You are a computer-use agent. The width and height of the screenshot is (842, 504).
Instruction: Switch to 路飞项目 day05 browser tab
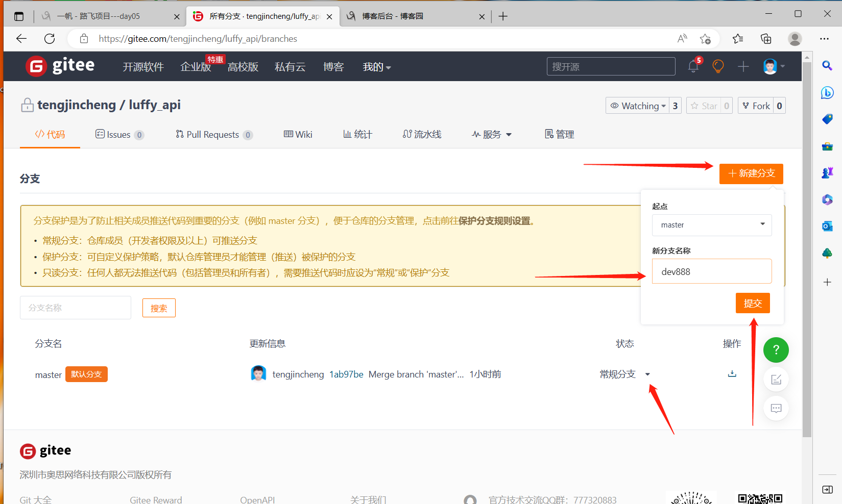pyautogui.click(x=110, y=16)
